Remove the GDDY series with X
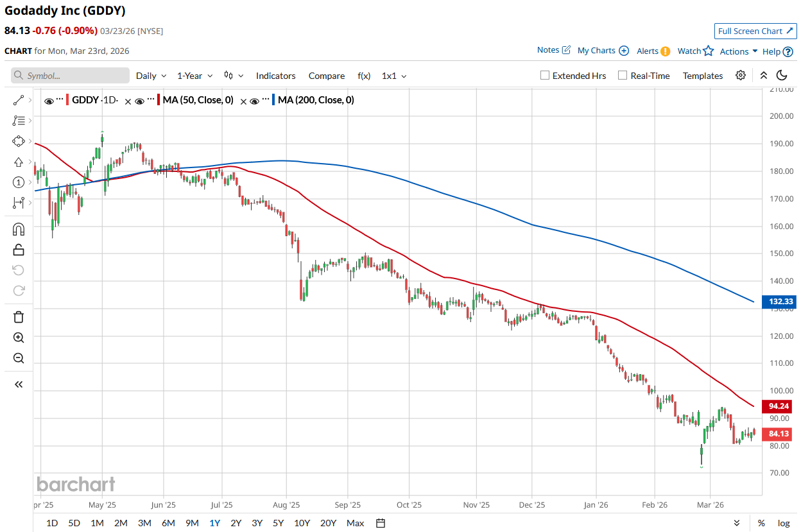 coord(128,101)
